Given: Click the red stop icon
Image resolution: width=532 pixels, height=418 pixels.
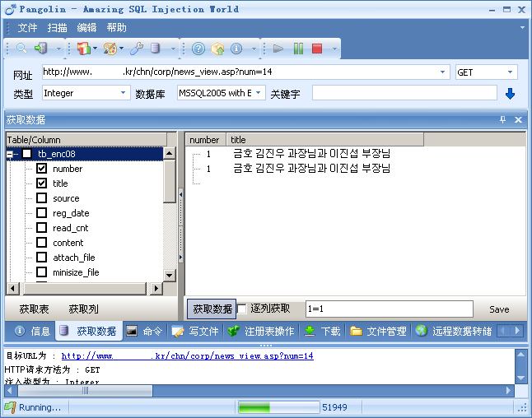Looking at the screenshot, I should click(x=317, y=49).
